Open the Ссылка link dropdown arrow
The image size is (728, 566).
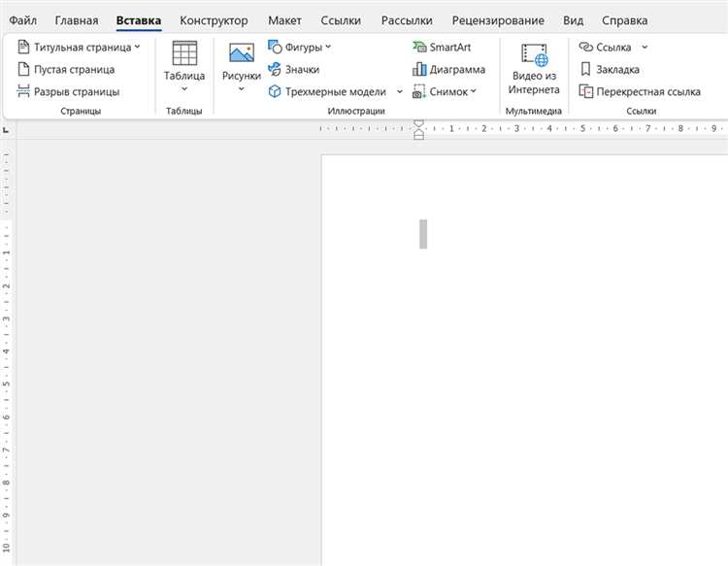[x=645, y=47]
